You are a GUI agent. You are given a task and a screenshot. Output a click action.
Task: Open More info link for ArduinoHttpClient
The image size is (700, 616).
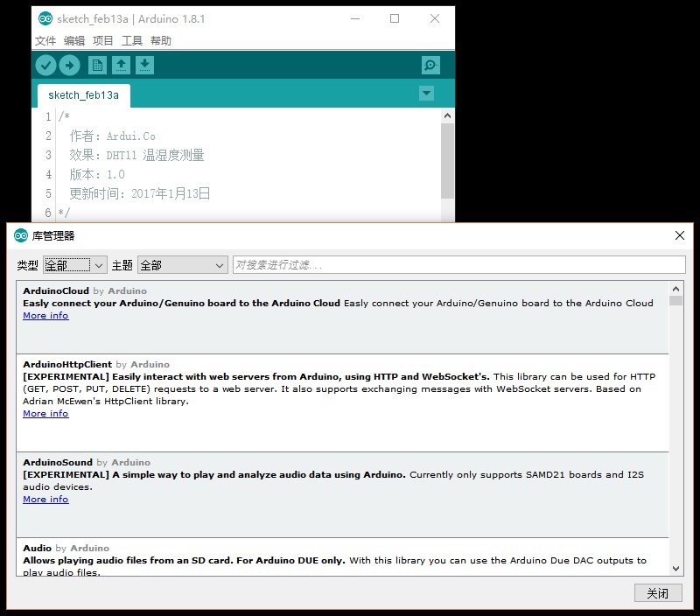point(45,414)
